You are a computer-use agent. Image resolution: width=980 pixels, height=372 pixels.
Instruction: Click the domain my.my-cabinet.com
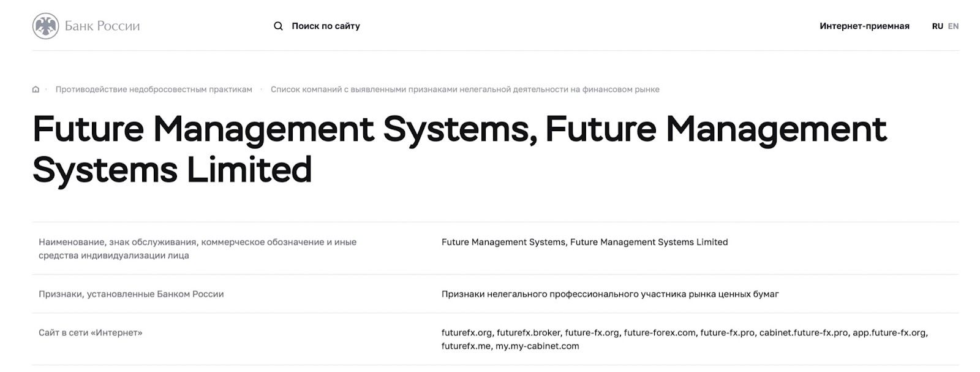(537, 346)
